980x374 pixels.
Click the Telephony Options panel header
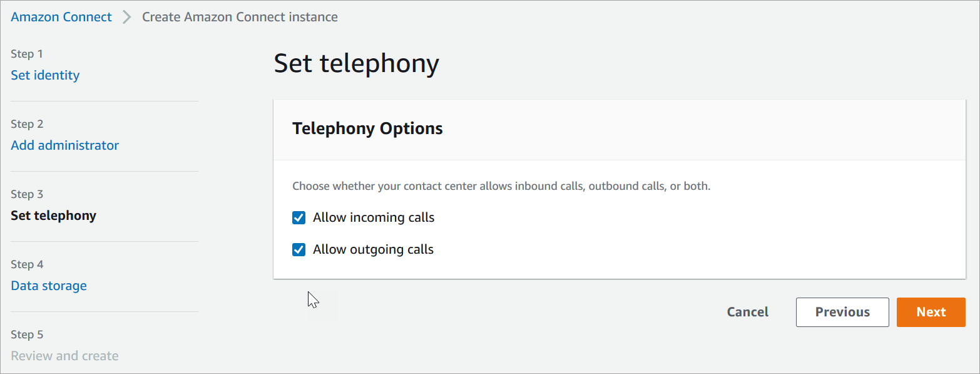point(367,128)
